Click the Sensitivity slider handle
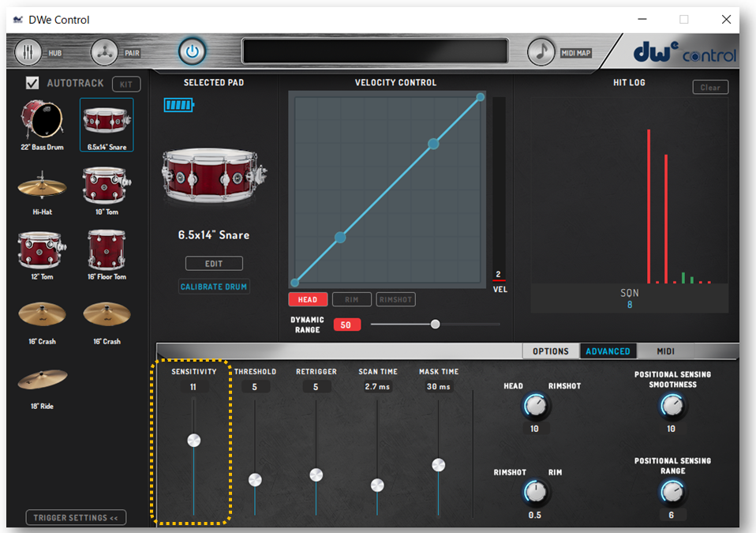 point(194,441)
